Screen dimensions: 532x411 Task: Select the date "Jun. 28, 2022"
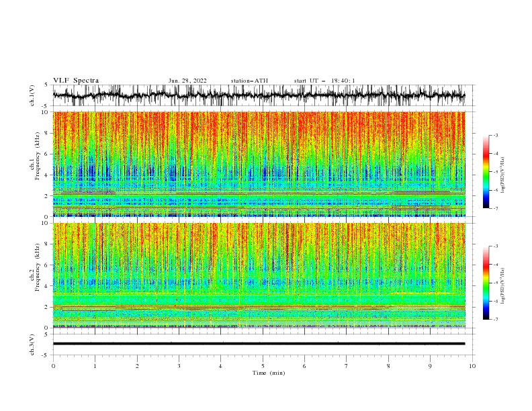187,81
